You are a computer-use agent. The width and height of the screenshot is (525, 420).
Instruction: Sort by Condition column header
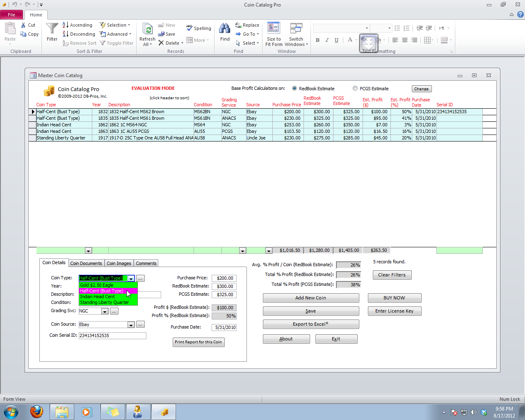pyautogui.click(x=203, y=105)
